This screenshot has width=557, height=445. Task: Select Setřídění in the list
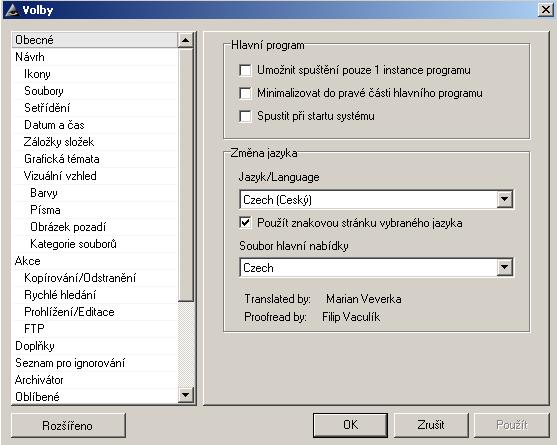coord(94,108)
